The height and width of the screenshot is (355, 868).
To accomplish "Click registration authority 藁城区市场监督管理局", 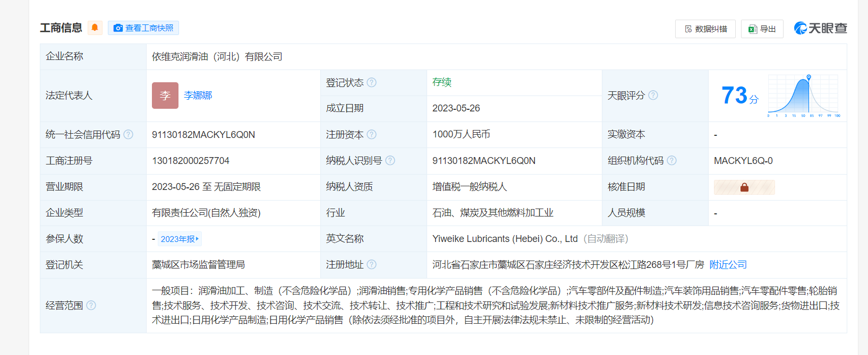I will [199, 265].
